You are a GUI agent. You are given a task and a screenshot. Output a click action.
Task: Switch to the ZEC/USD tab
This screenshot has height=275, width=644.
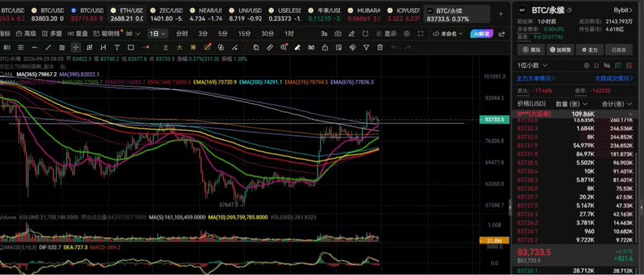(166, 14)
